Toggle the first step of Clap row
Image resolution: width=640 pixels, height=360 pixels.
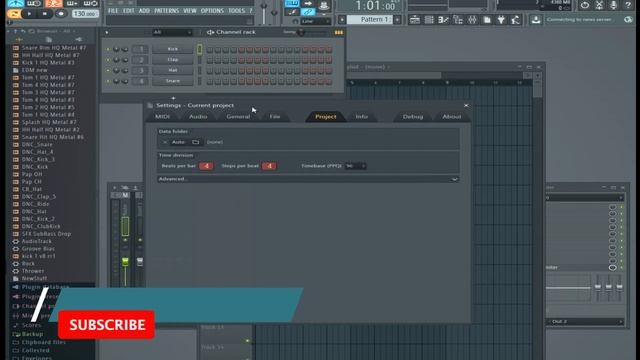[210, 60]
